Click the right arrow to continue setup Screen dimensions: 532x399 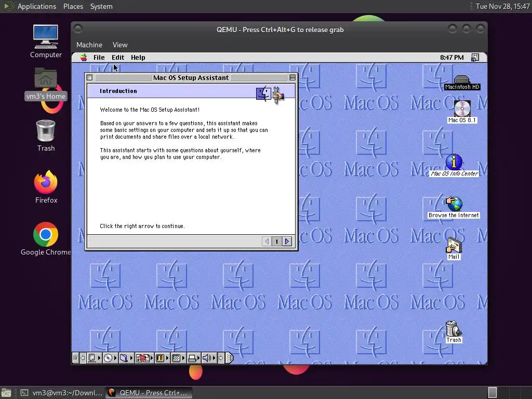click(287, 241)
